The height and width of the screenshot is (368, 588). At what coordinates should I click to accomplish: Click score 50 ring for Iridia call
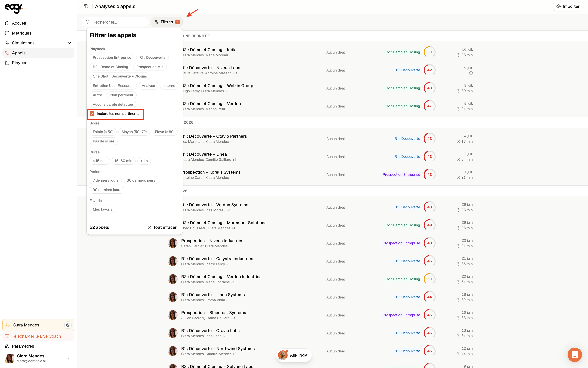(x=429, y=52)
